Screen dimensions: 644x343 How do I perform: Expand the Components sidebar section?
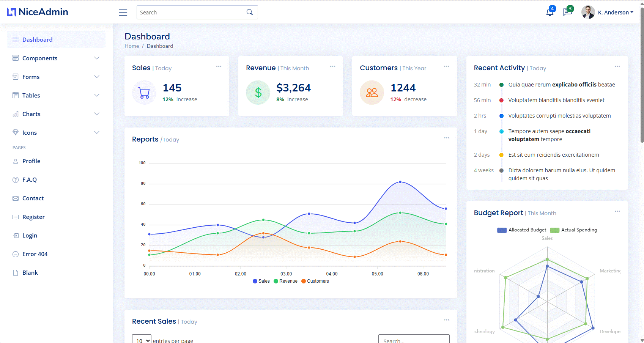pos(56,58)
